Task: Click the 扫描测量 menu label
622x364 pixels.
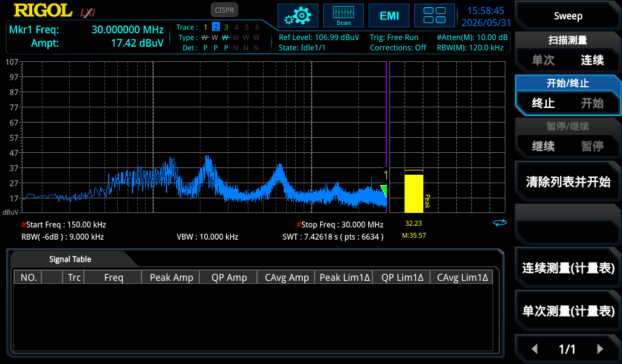Action: tap(568, 40)
